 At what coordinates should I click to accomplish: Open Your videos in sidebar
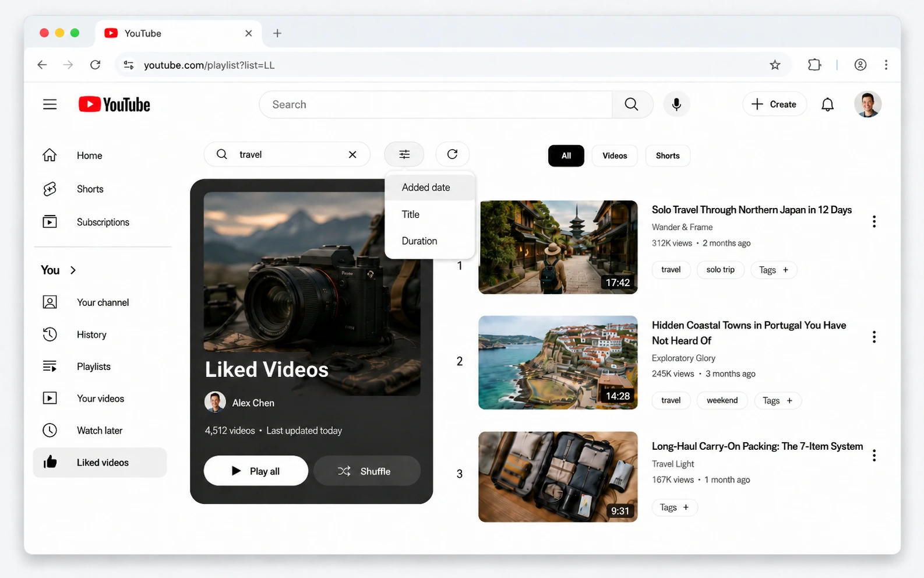[x=100, y=399]
